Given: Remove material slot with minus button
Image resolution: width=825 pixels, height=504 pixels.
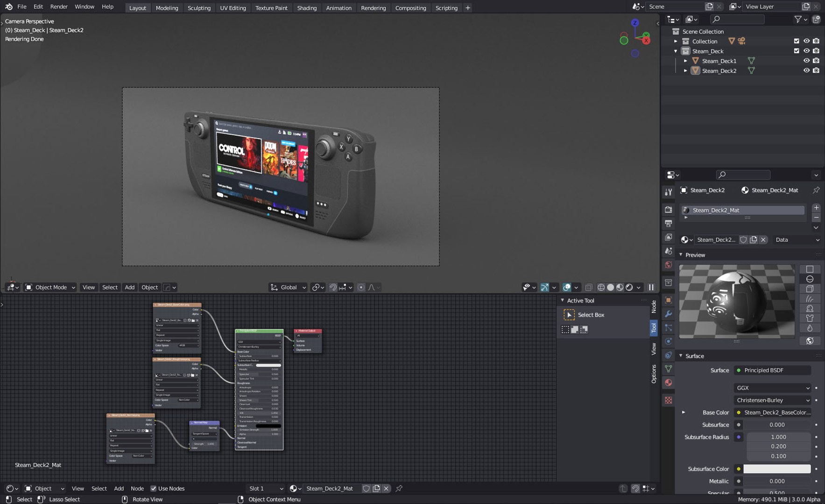Looking at the screenshot, I should [816, 217].
